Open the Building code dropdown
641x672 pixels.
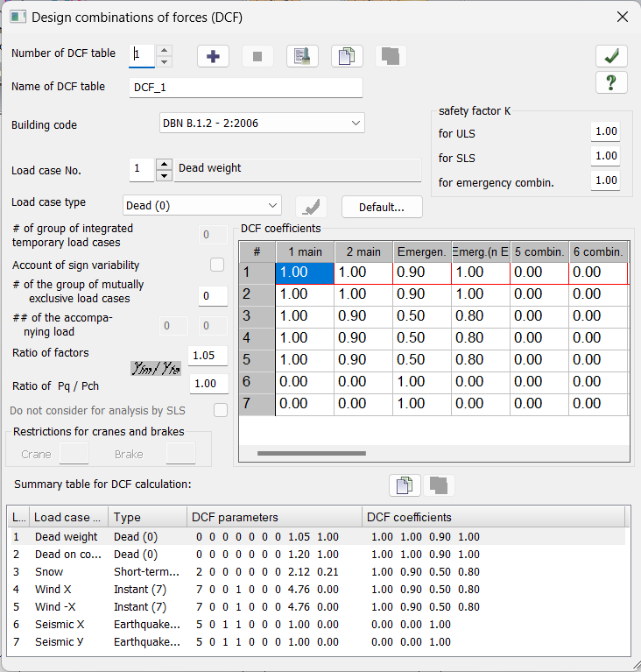[x=262, y=124]
